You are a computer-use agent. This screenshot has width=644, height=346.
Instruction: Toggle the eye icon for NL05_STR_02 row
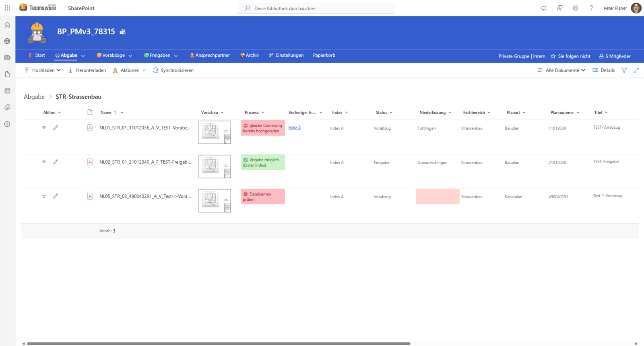44,196
